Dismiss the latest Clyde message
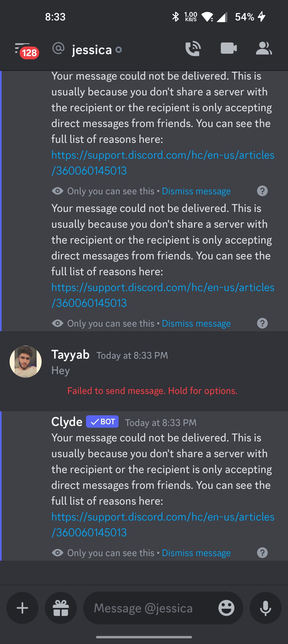Viewport: 288px width, 644px height. pos(196,553)
